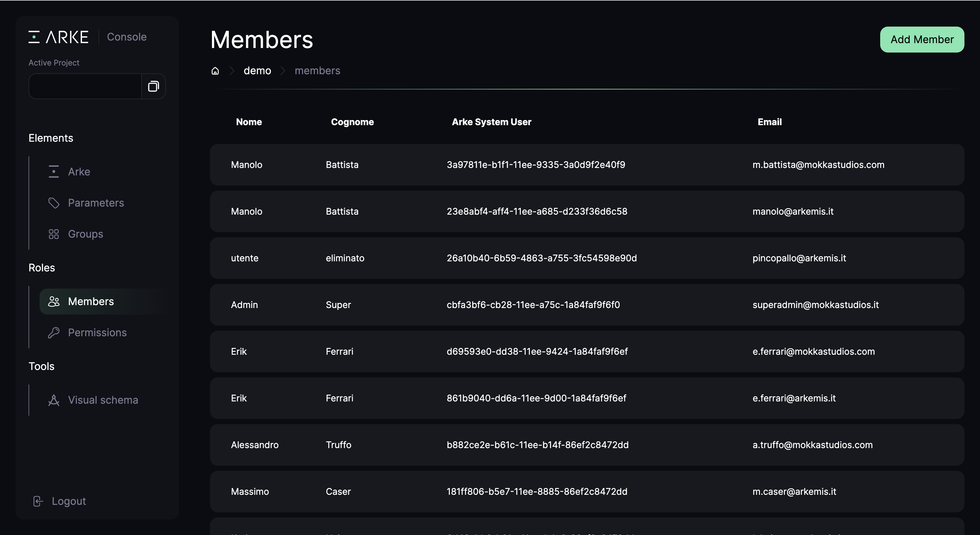Click the tag icon beside Parameters

(54, 203)
